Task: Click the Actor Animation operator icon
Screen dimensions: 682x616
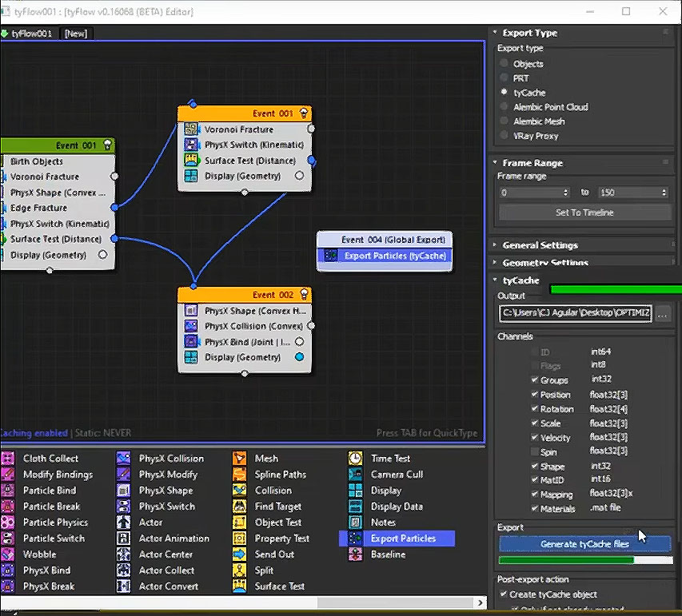Action: click(123, 539)
